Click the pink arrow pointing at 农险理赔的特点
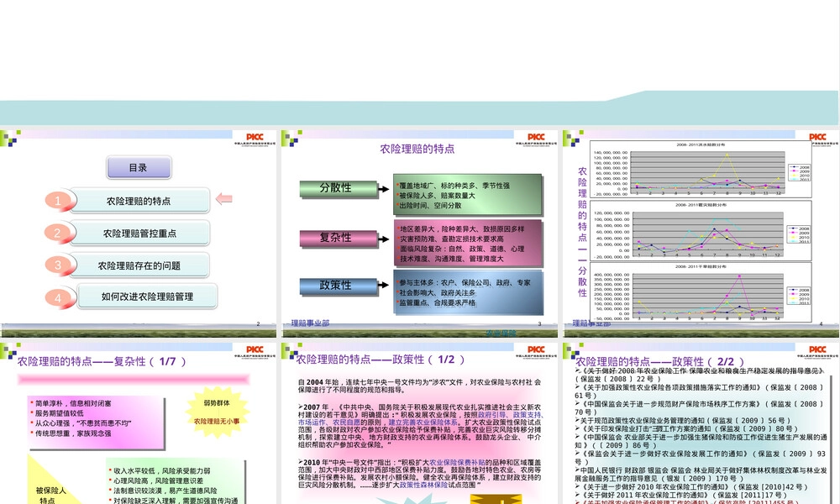The height and width of the screenshot is (504, 840). click(224, 199)
